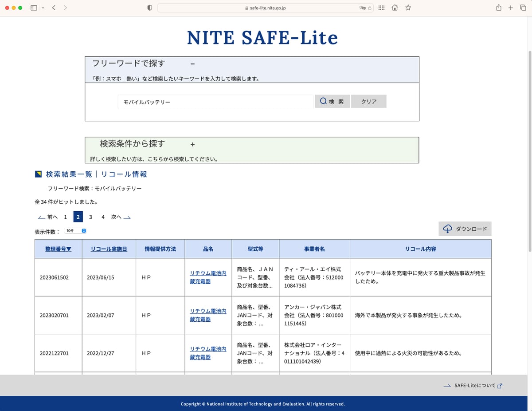The image size is (532, 411).
Task: Click the クリア button
Action: click(368, 101)
